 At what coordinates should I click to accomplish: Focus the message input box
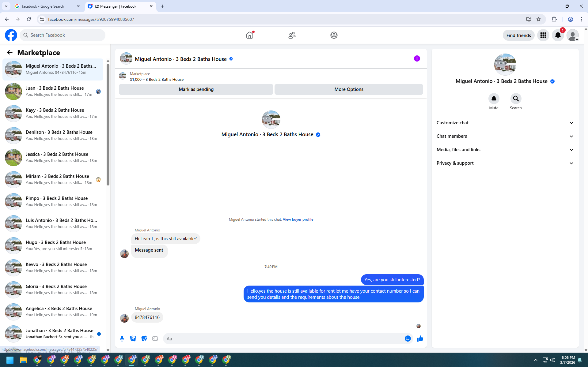[x=284, y=339]
